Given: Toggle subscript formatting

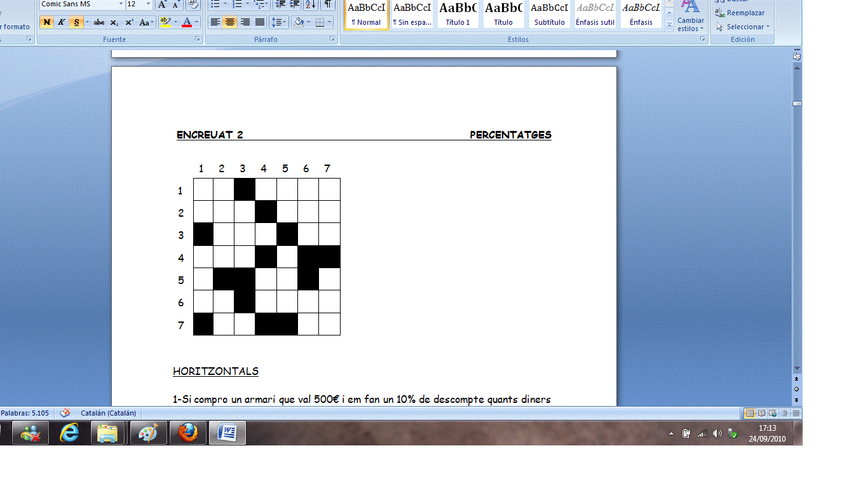Looking at the screenshot, I should pos(114,22).
